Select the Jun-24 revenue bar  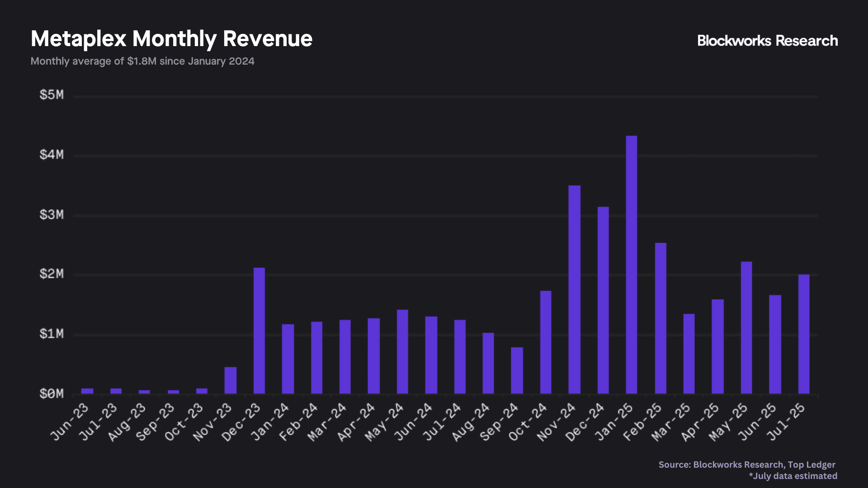[x=431, y=355]
